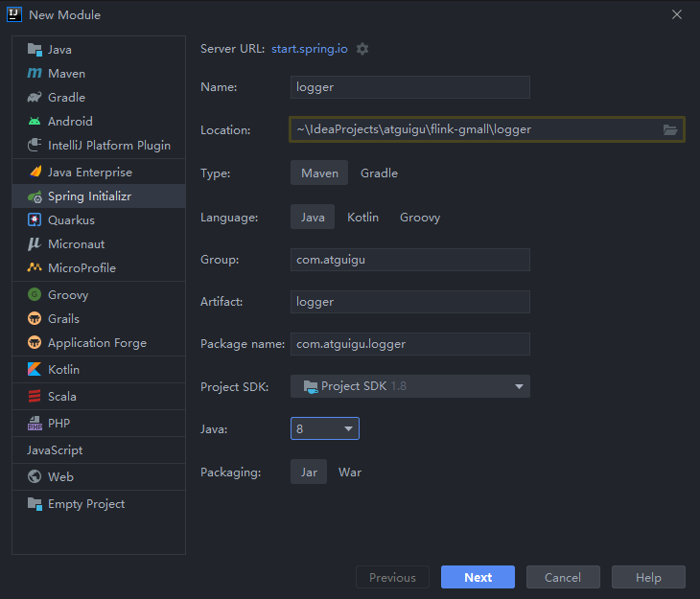Click the Maven 'm' icon

[x=35, y=73]
